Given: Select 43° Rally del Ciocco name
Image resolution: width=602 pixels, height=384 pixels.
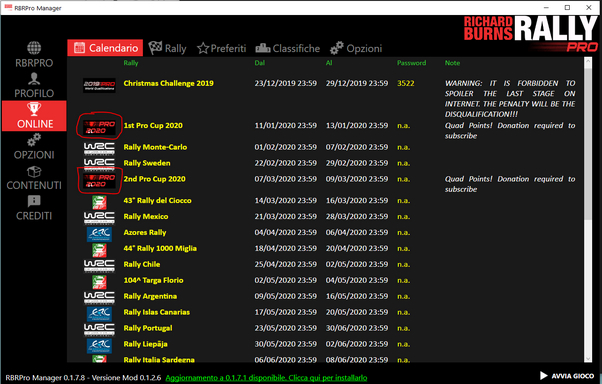Looking at the screenshot, I should click(x=157, y=200).
